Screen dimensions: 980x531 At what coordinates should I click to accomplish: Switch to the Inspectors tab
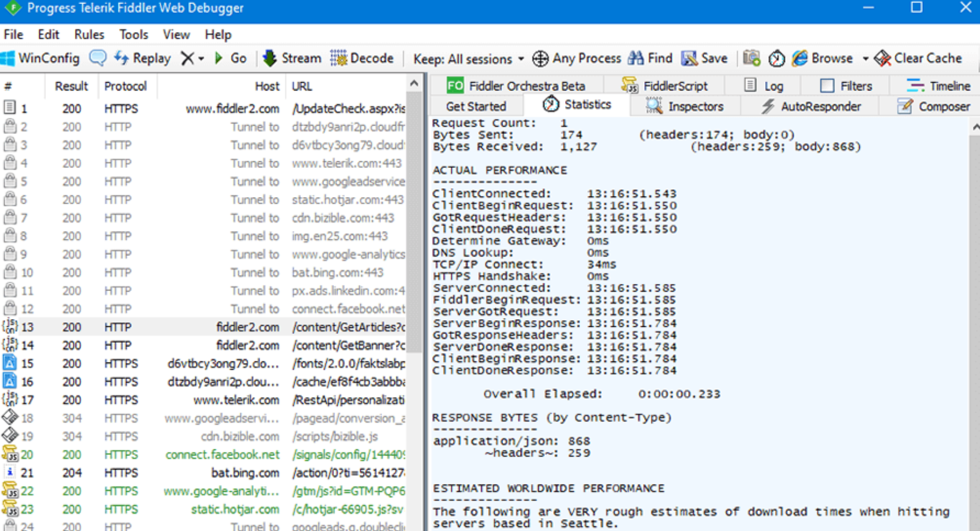coord(685,106)
